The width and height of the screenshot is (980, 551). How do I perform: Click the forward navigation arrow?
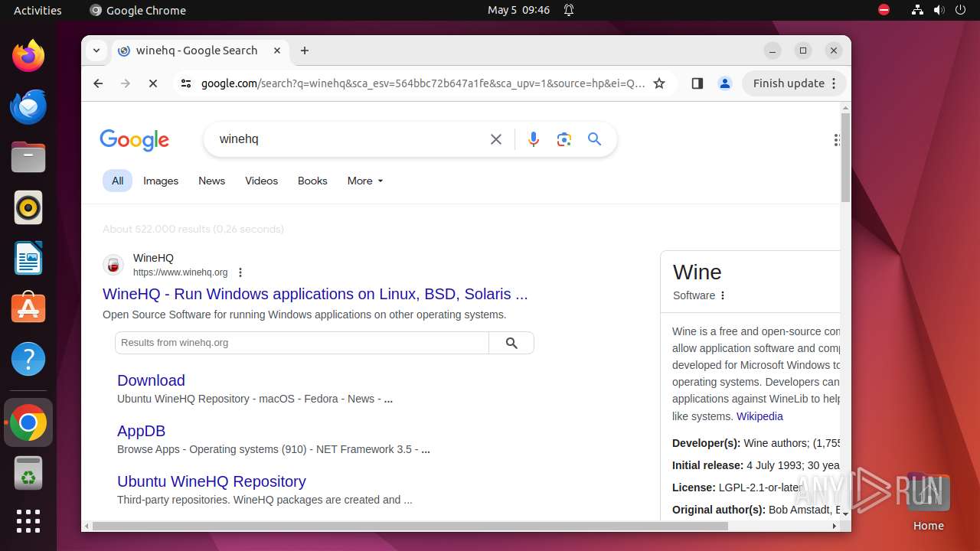(x=126, y=83)
